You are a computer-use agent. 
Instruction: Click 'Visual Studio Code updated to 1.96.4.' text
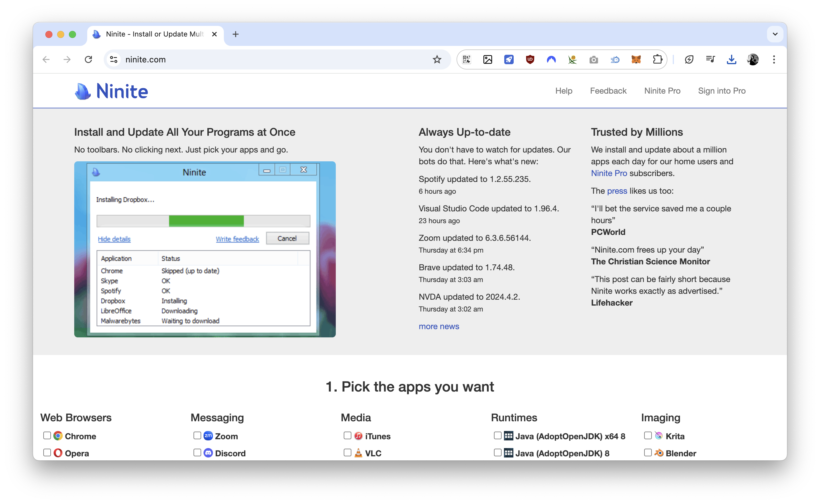489,208
